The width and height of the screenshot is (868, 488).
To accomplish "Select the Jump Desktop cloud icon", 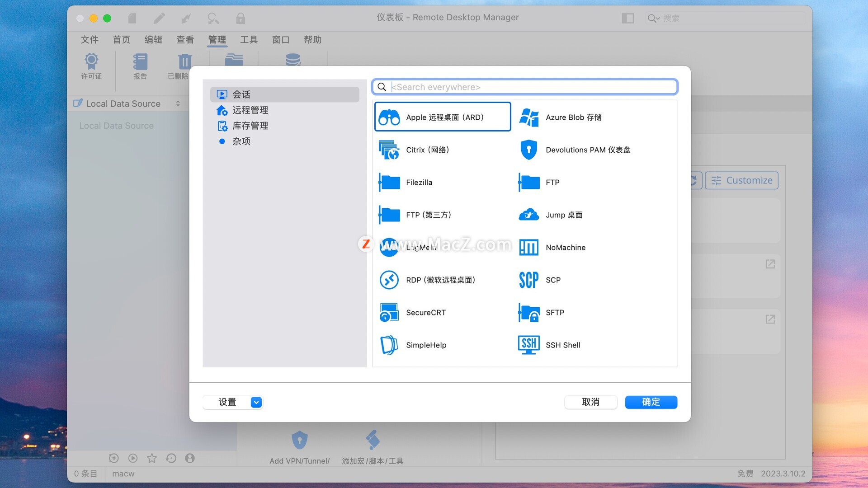I will pyautogui.click(x=528, y=215).
